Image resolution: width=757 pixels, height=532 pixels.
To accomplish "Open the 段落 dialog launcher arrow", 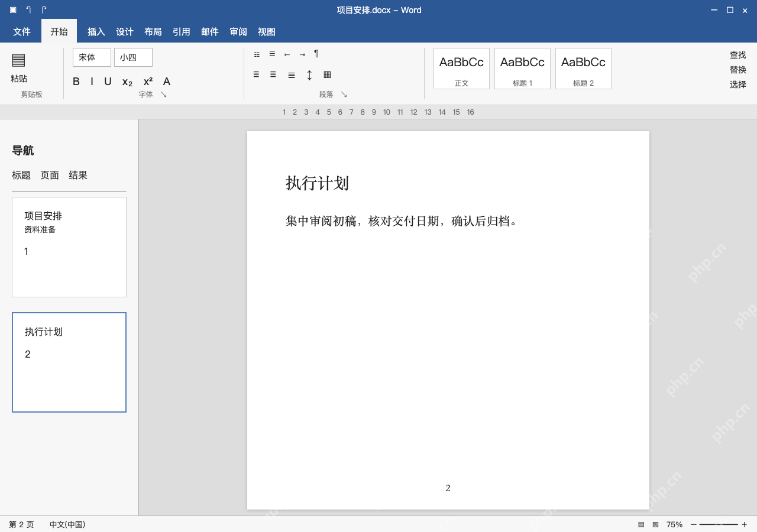I will (x=344, y=95).
